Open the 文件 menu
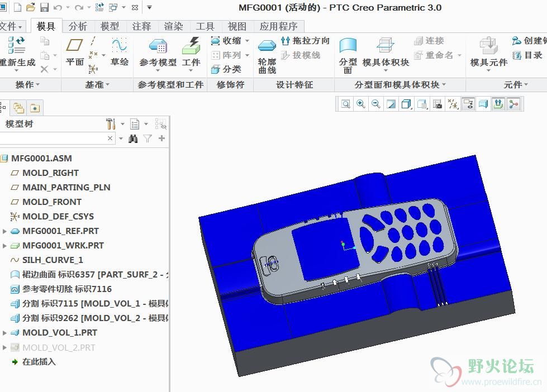The image size is (547, 392). click(11, 26)
